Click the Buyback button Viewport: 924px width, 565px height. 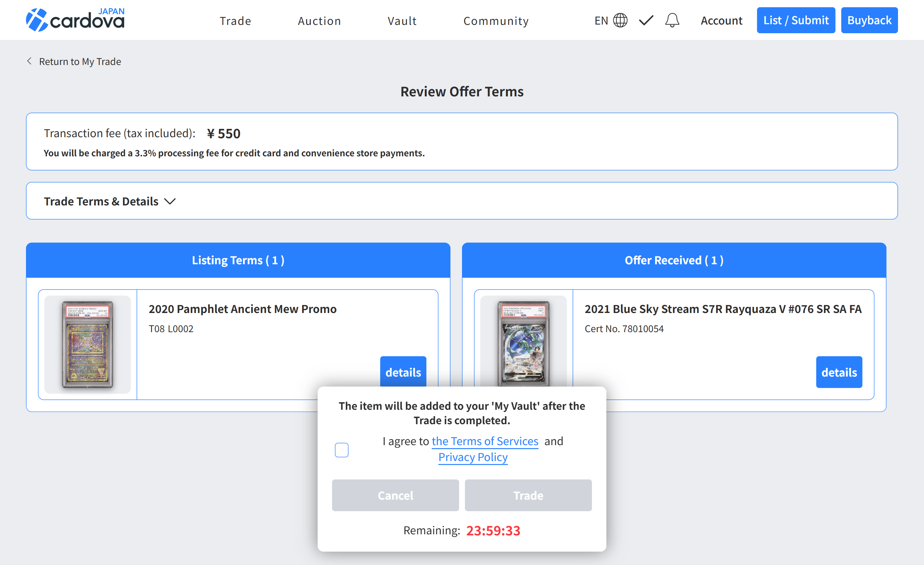point(869,20)
